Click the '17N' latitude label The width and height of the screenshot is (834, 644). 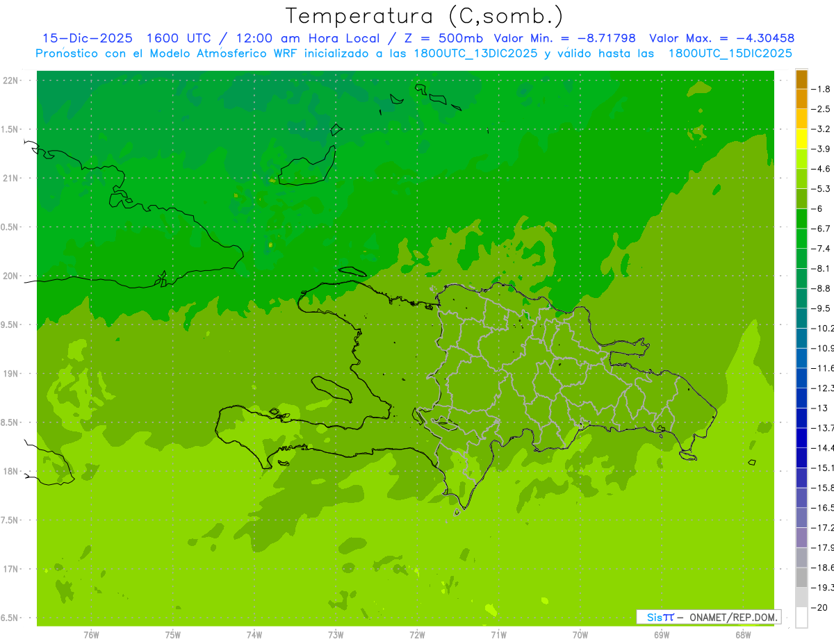(10, 569)
